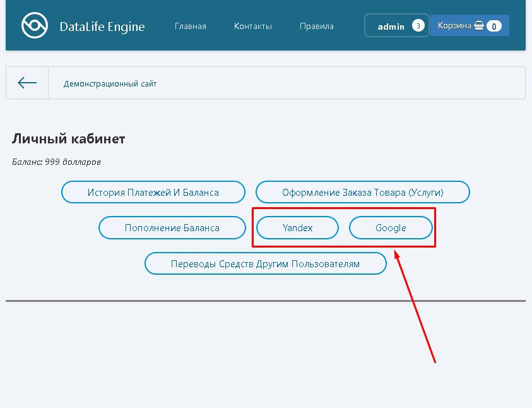Click the DataLife Engine logo icon
This screenshot has height=408, width=532.
click(x=35, y=25)
